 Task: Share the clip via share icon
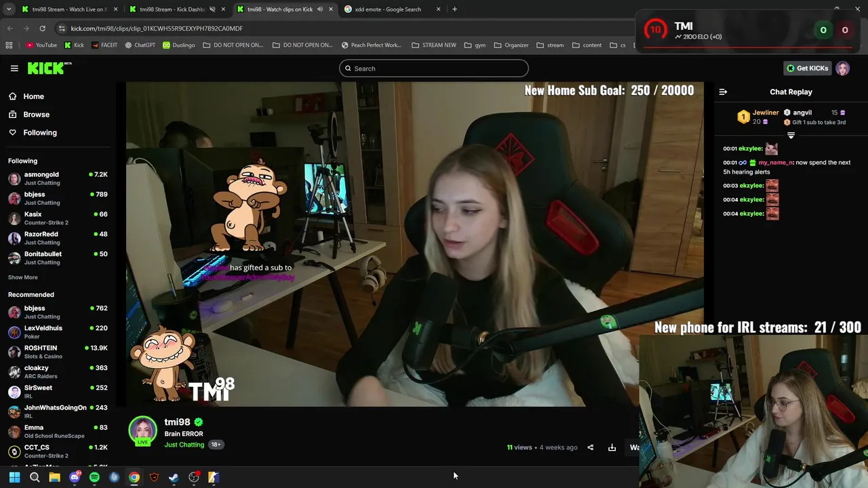[590, 447]
